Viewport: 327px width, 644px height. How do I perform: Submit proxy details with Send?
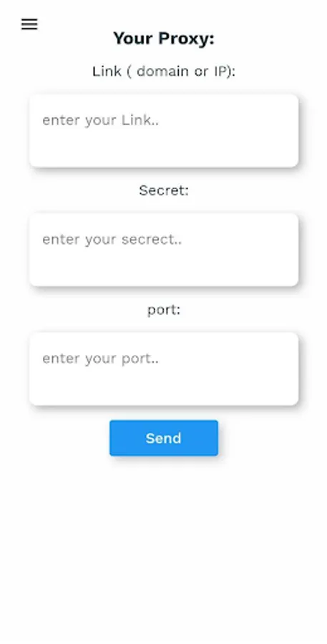pos(163,438)
